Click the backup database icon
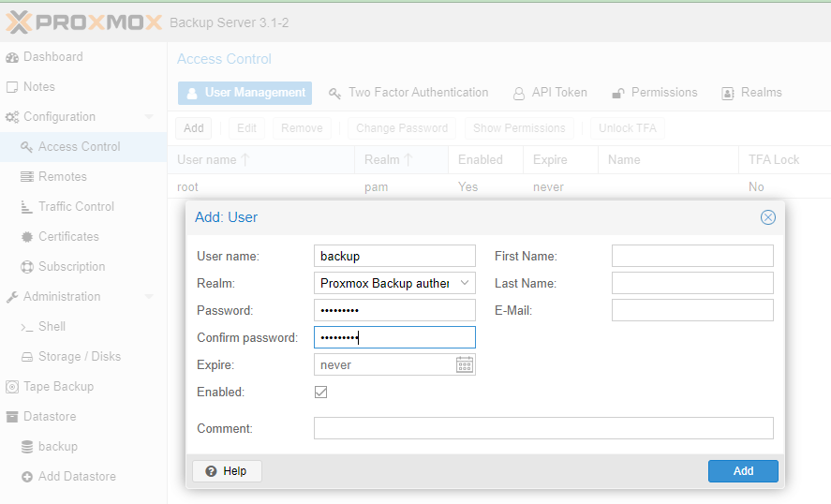 [x=27, y=447]
